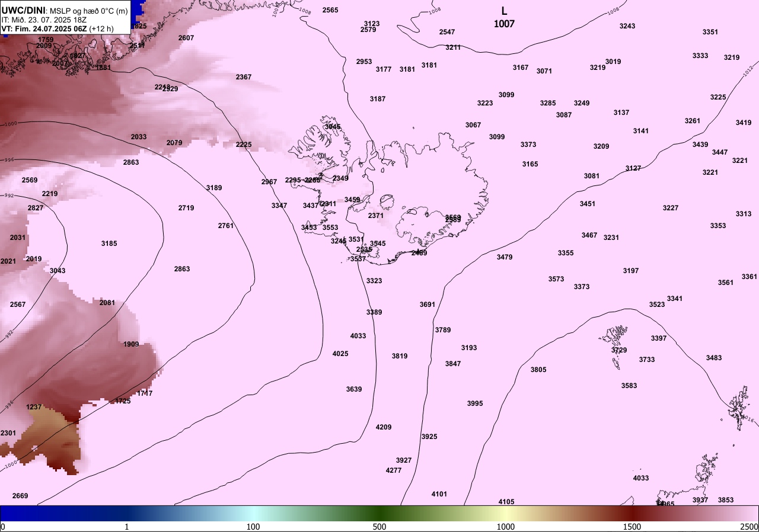Click the value 3523
The height and width of the screenshot is (532, 759).
click(657, 305)
